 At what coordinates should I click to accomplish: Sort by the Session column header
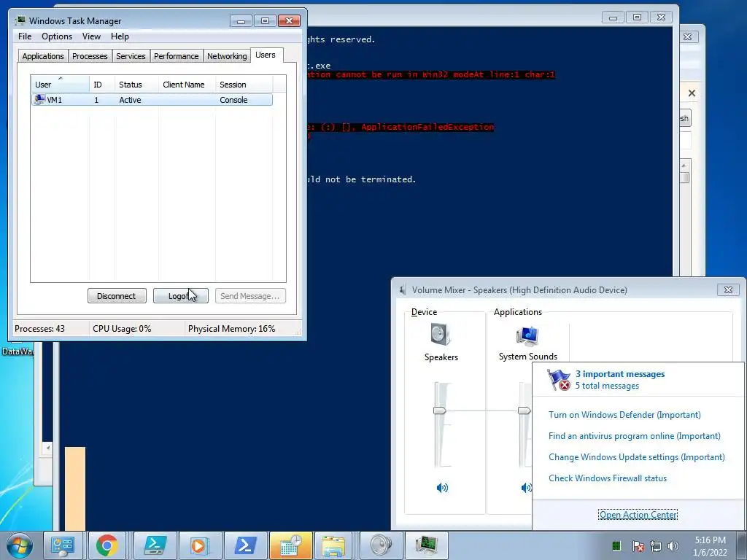click(244, 85)
